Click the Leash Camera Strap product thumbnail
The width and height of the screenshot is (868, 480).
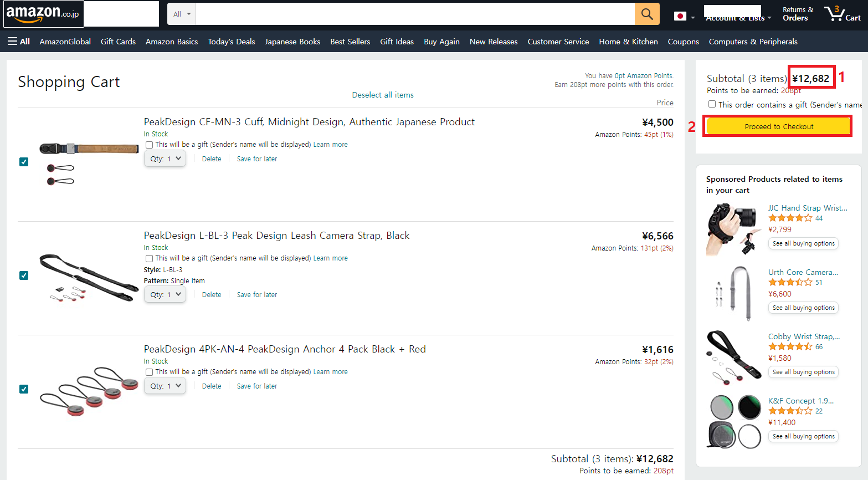click(x=89, y=278)
